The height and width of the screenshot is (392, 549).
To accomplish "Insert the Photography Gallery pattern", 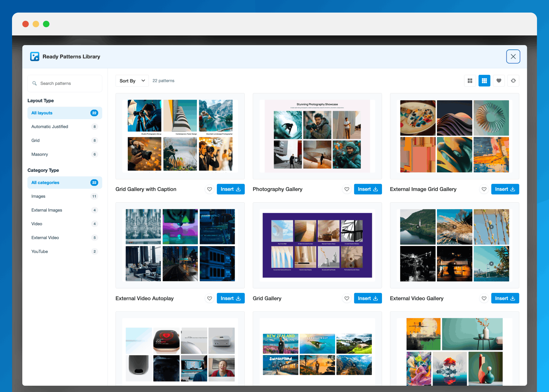I will tap(368, 189).
